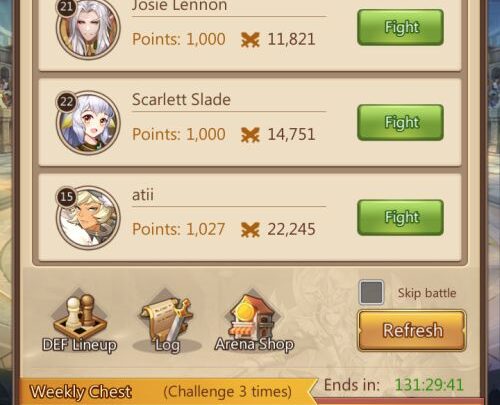The width and height of the screenshot is (500, 405).
Task: Select the Scarlett Slade player name
Action: click(181, 100)
